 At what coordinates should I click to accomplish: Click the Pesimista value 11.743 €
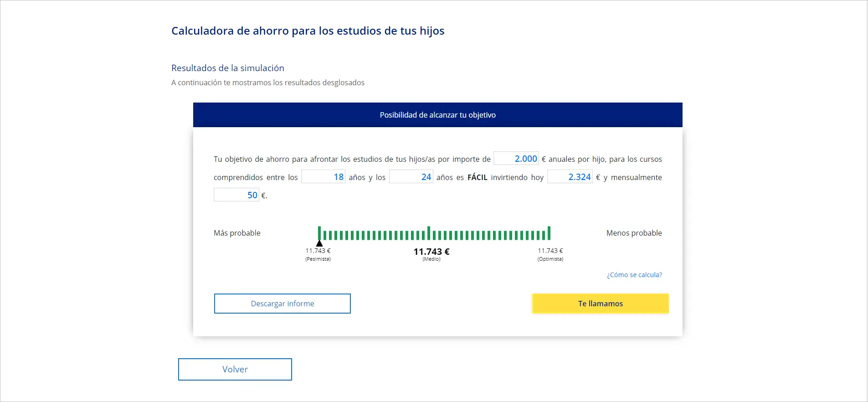pos(318,251)
